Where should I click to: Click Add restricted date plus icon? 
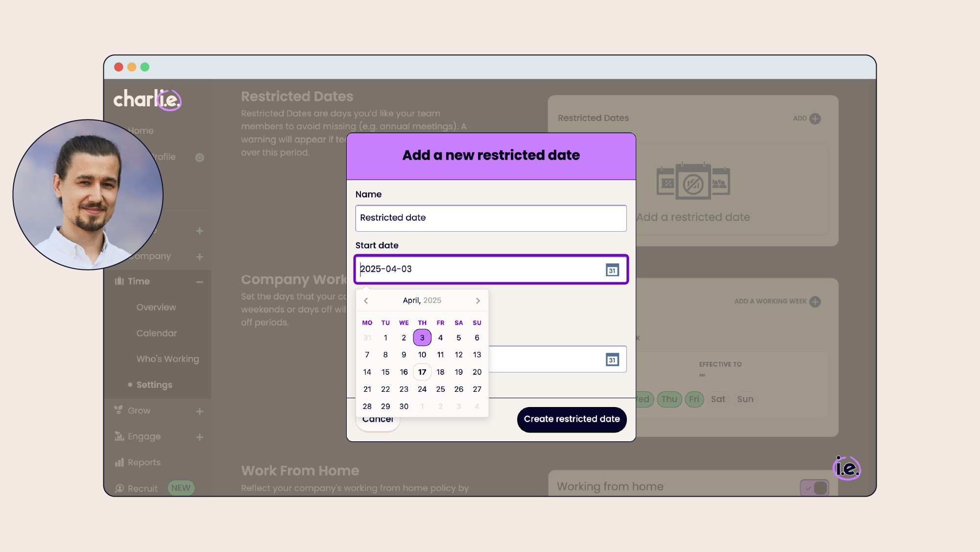[815, 119]
